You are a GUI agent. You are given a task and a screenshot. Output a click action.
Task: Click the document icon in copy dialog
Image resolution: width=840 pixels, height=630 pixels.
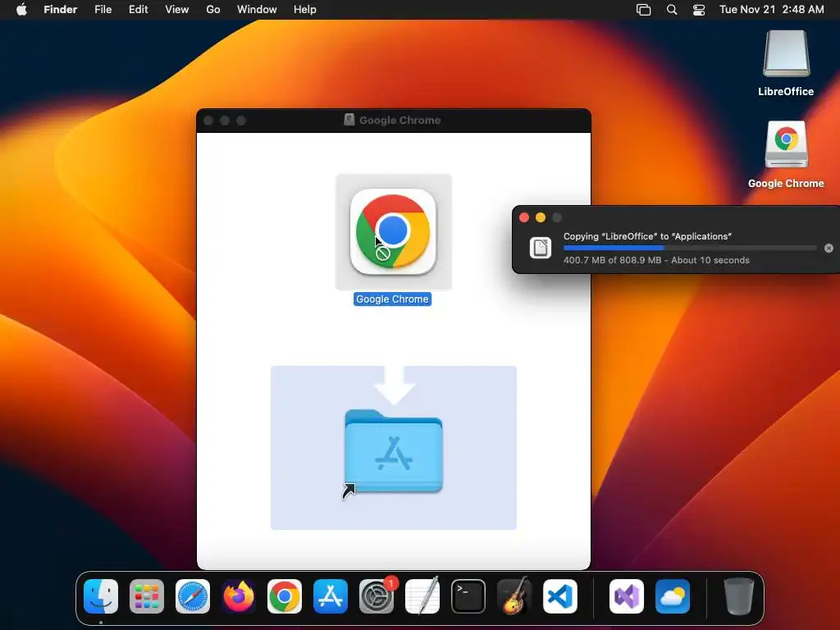541,248
